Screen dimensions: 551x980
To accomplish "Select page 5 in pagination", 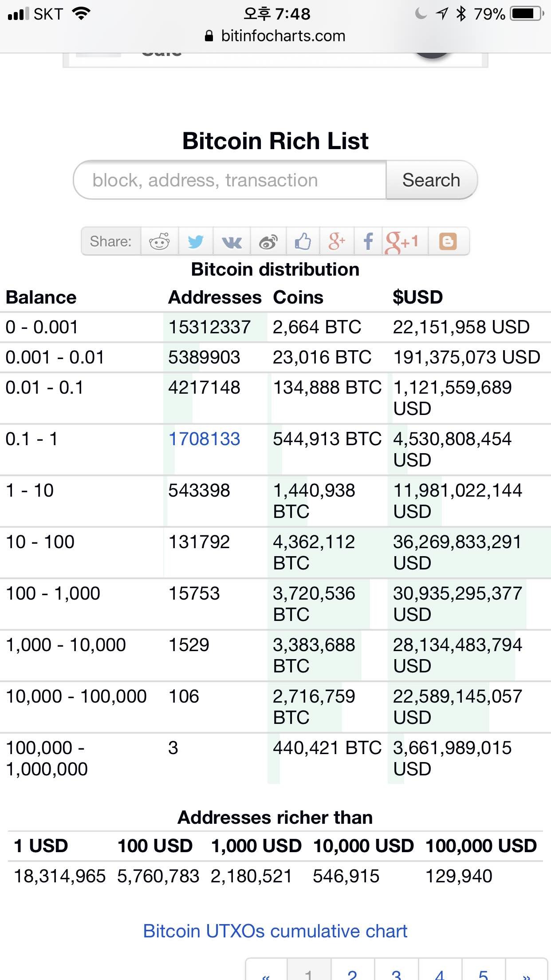I will pos(483,972).
